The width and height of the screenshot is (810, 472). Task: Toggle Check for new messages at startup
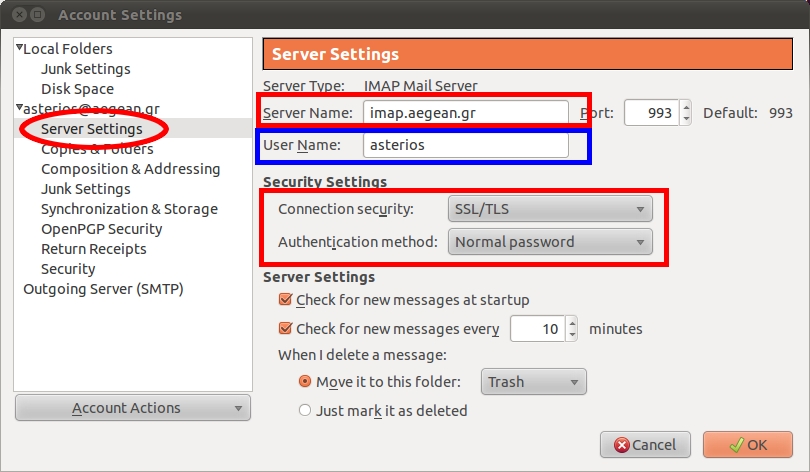coord(285,300)
